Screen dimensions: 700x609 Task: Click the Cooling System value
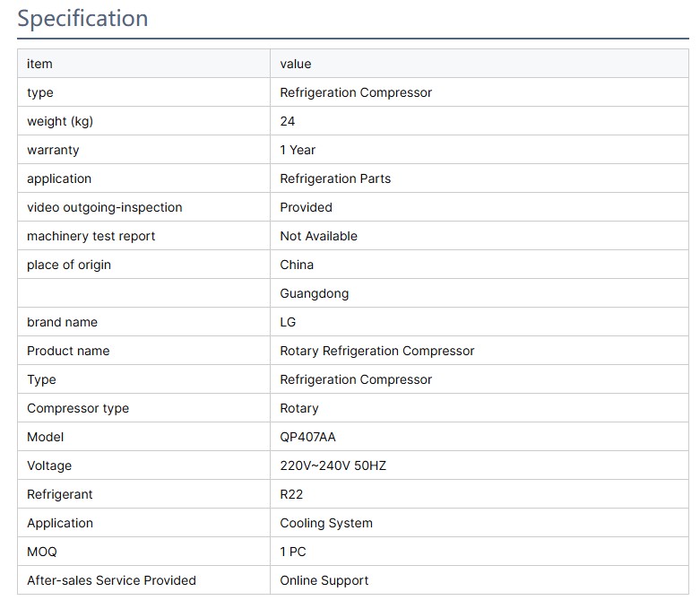325,523
